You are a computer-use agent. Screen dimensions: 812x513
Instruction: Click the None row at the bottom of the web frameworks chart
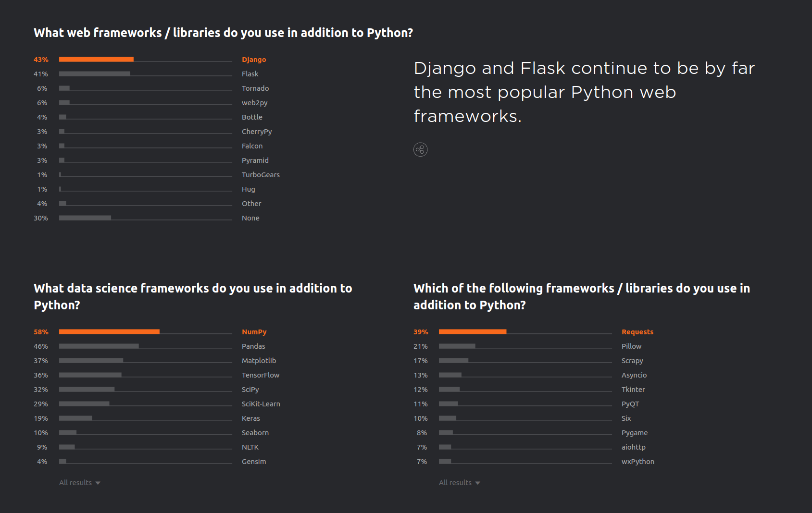[x=250, y=218]
